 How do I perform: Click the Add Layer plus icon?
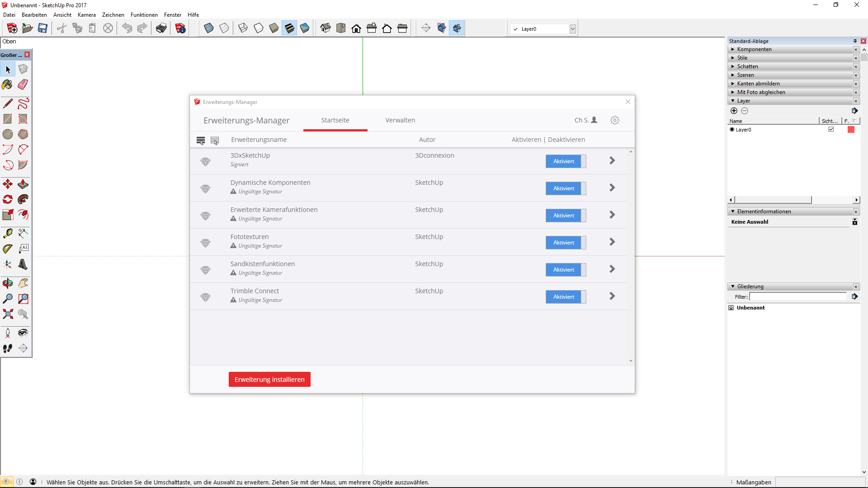[x=734, y=111]
